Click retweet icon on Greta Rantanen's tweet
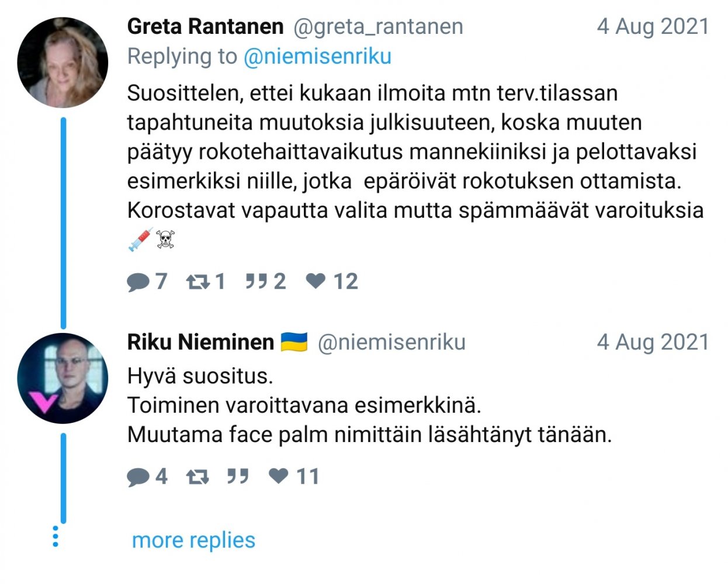This screenshot has height=584, width=728. coord(197,282)
